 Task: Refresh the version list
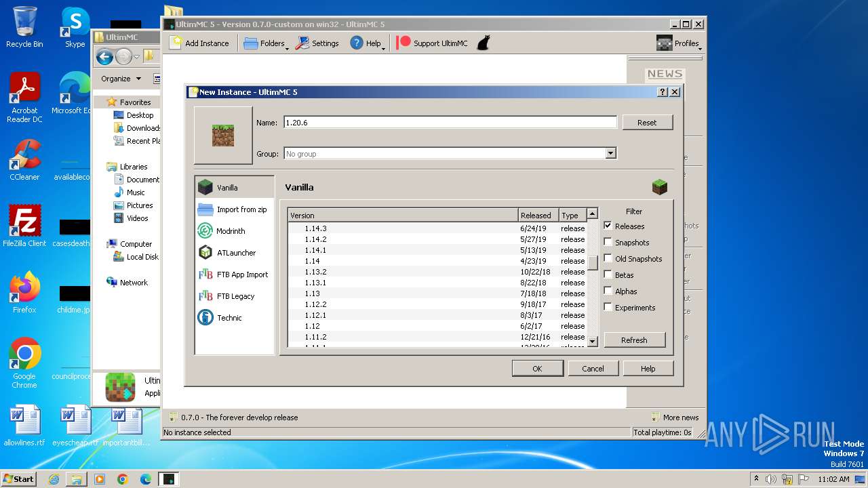pyautogui.click(x=634, y=340)
